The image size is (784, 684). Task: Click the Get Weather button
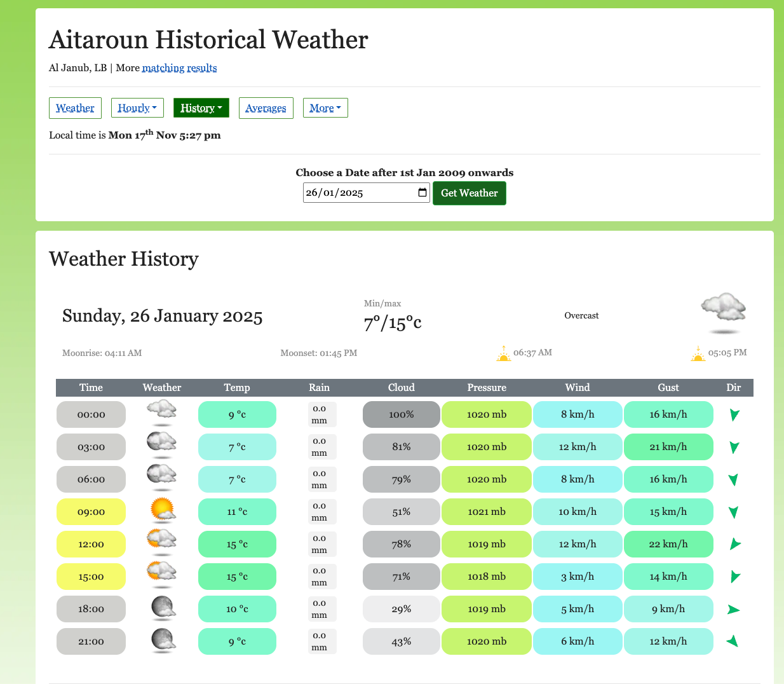(x=470, y=193)
